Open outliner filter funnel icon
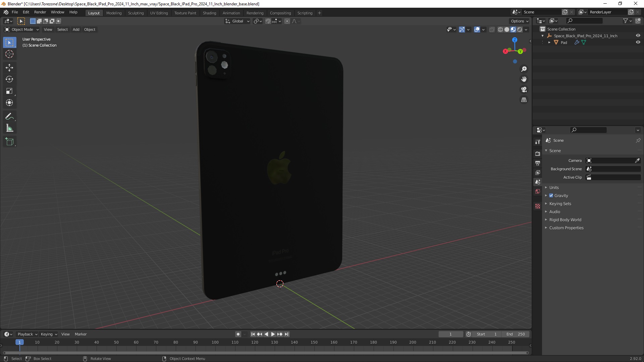 click(626, 21)
